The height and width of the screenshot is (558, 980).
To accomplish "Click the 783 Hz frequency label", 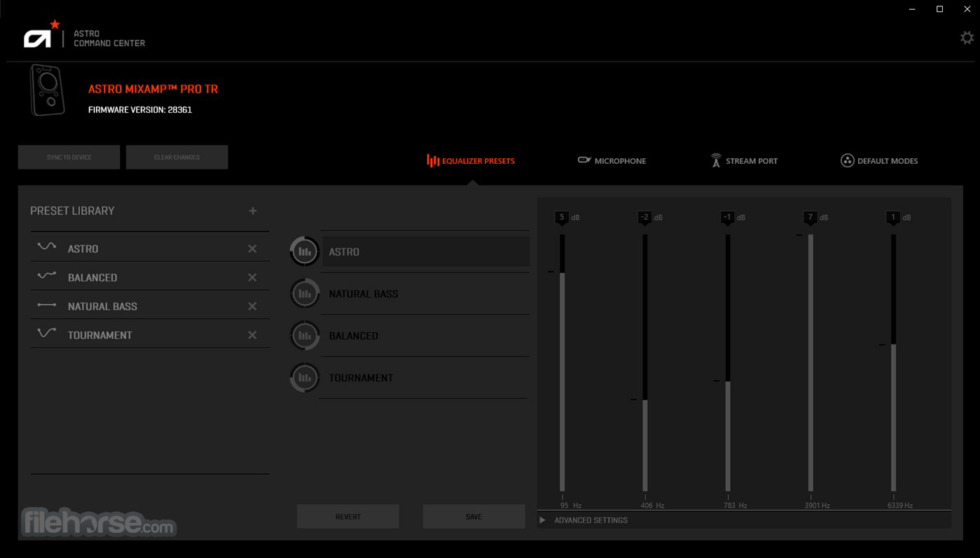I will [x=736, y=505].
